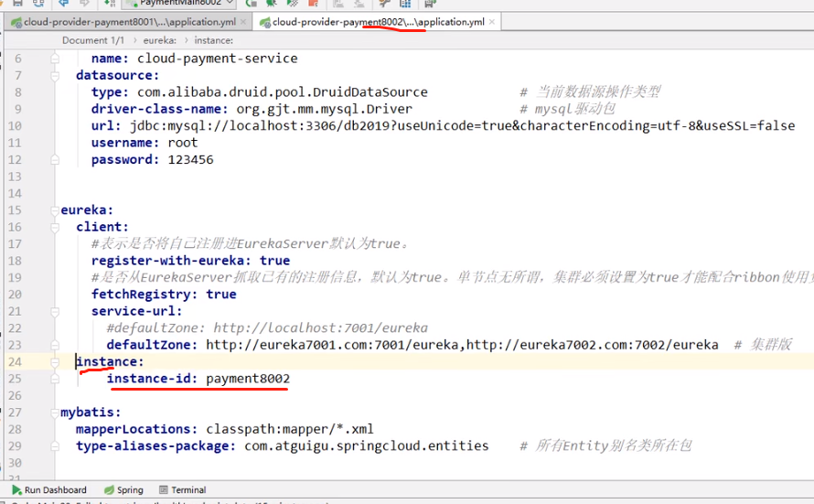
Task: Click the 'eureka:' key on line 15
Action: 87,210
